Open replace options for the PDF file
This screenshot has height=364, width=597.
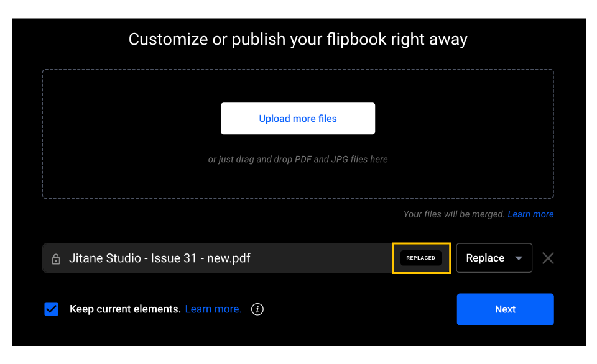[x=494, y=258]
